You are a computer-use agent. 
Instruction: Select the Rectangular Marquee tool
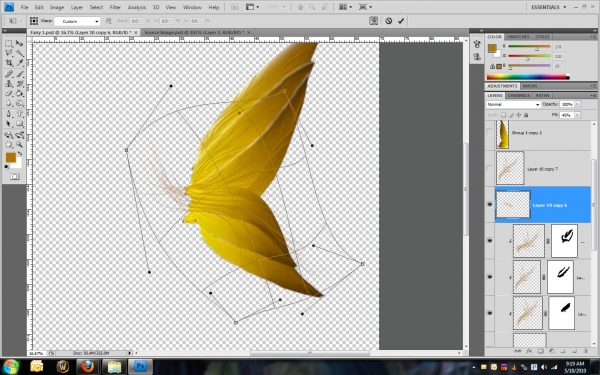point(8,44)
